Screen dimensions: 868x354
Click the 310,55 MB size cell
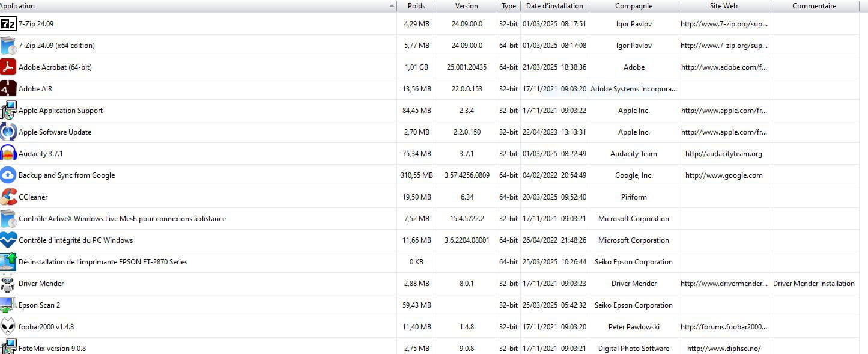pos(417,175)
